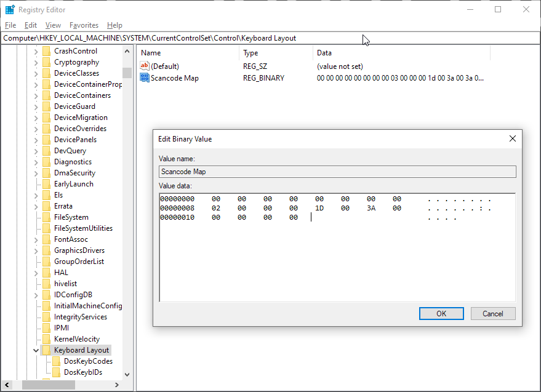This screenshot has width=541, height=392.
Task: Click the (value not set) data cell
Action: click(340, 66)
